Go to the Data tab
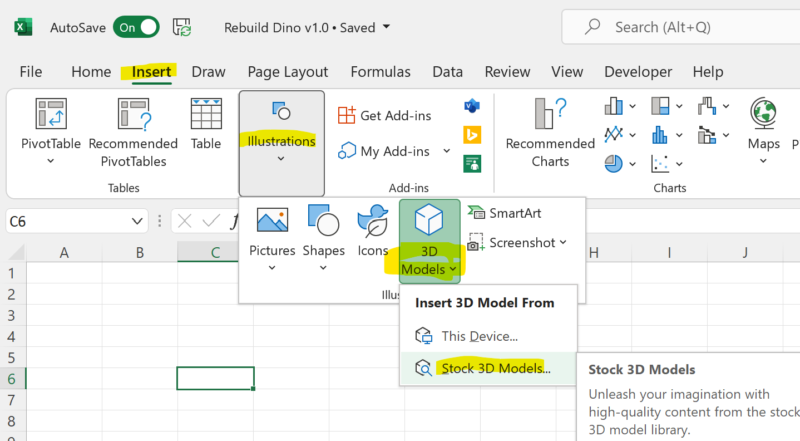 tap(447, 72)
